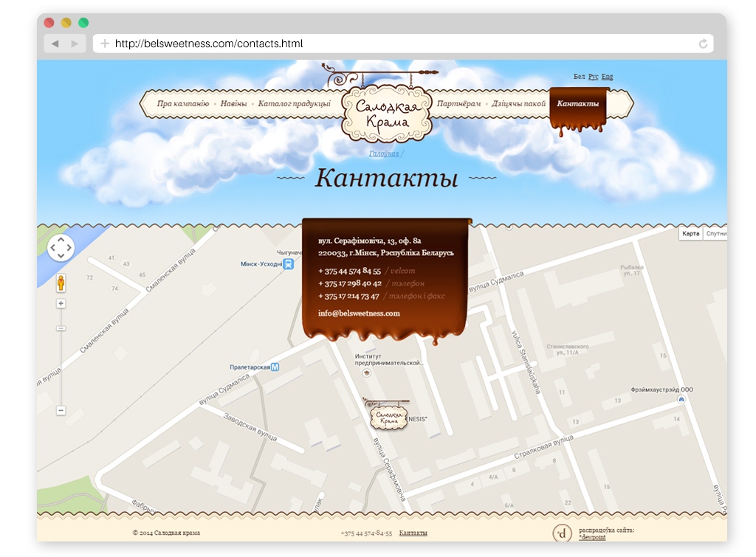Click the Рыбалко ул., 17 map label
756x557 pixels.
coord(632,270)
